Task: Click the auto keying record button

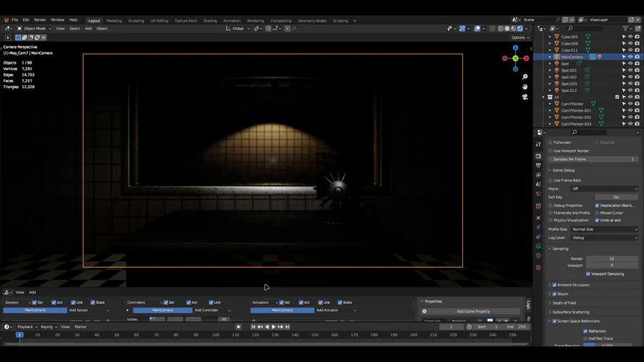Action: pos(238,327)
